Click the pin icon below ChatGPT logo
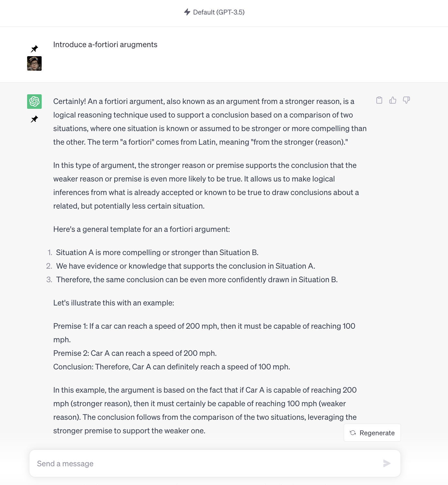The width and height of the screenshot is (448, 485). pos(34,119)
